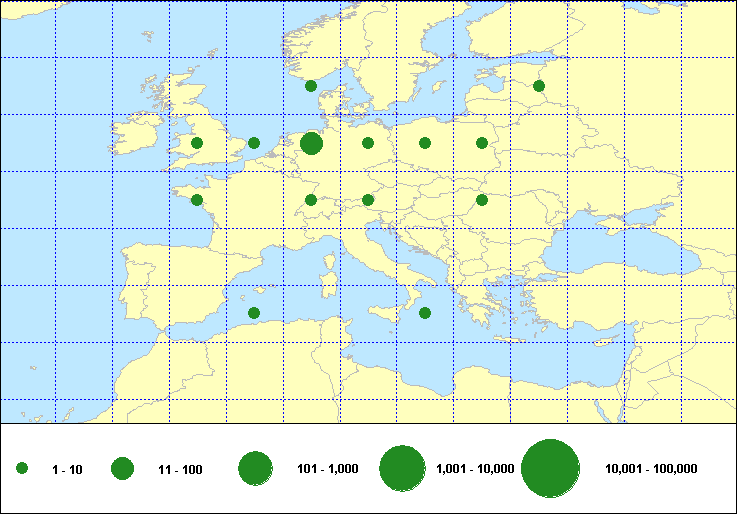The height and width of the screenshot is (514, 737).
Task: Click the marker in southeast England
Action: coord(254,143)
